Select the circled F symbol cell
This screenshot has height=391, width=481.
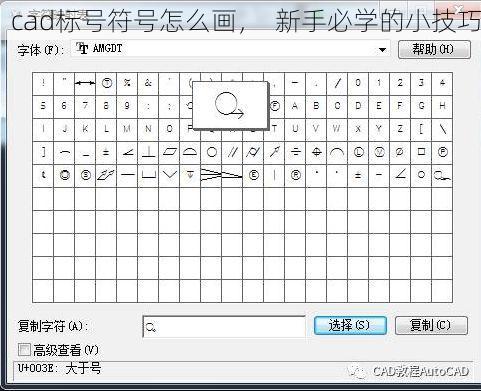[x=274, y=106]
